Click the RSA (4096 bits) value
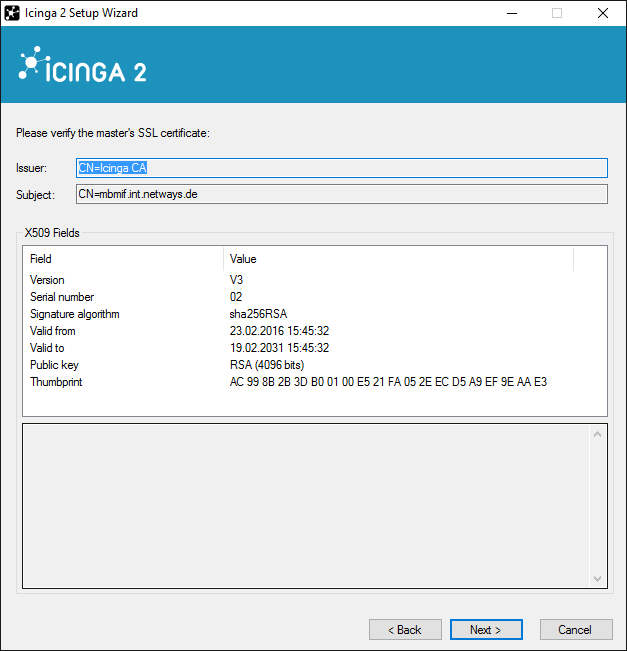The image size is (627, 651). [267, 365]
